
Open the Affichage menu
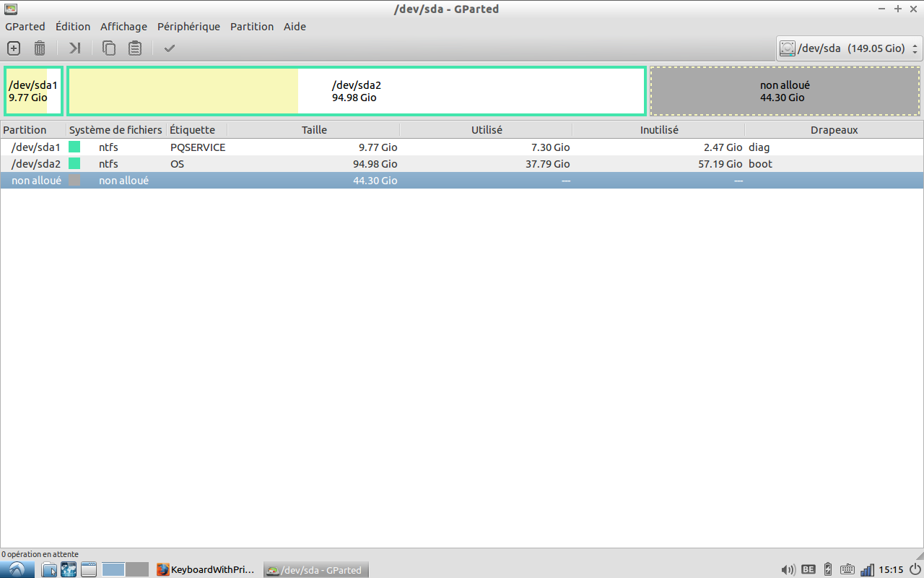coord(123,27)
